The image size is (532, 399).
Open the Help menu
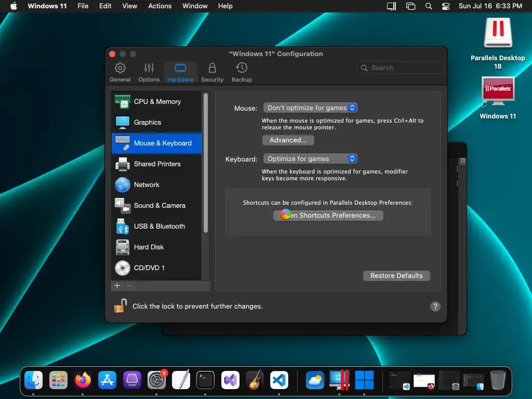coord(225,6)
